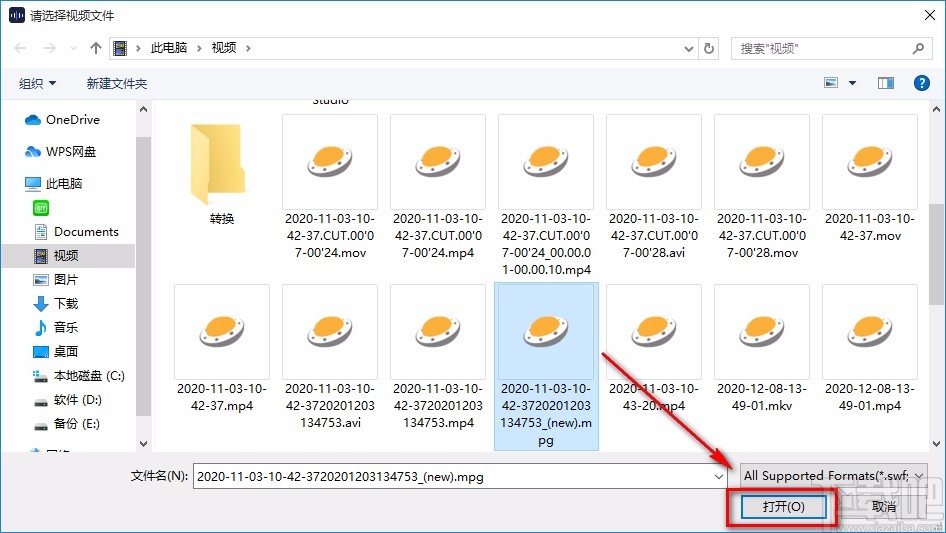Select file 2020-12-08-13-49-01.mkv
This screenshot has height=533, width=946.
pos(762,349)
